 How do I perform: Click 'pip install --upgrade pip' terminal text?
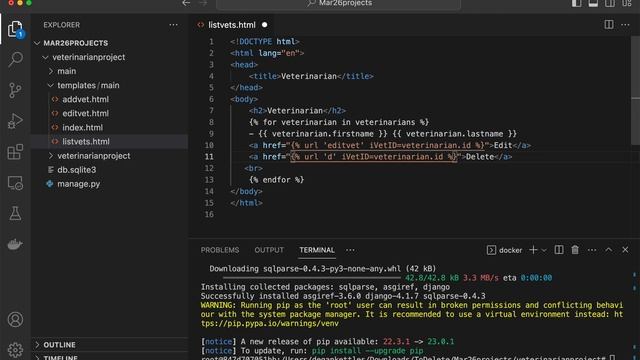click(x=367, y=351)
